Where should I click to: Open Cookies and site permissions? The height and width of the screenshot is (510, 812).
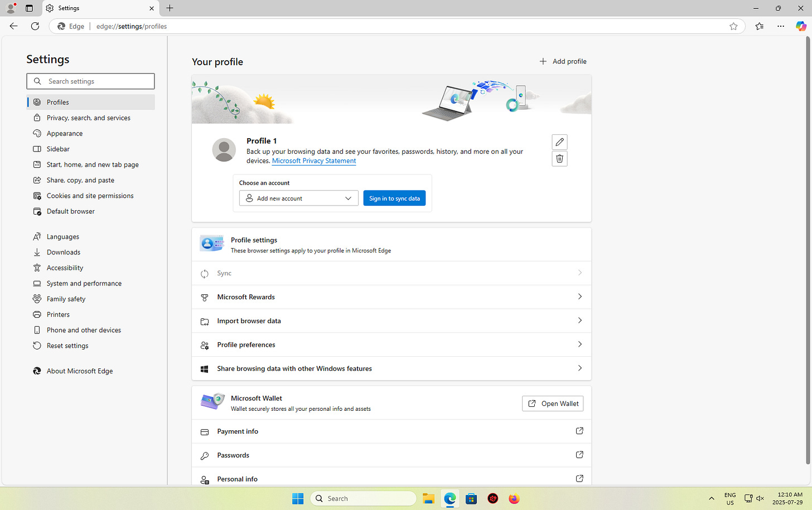click(x=91, y=196)
